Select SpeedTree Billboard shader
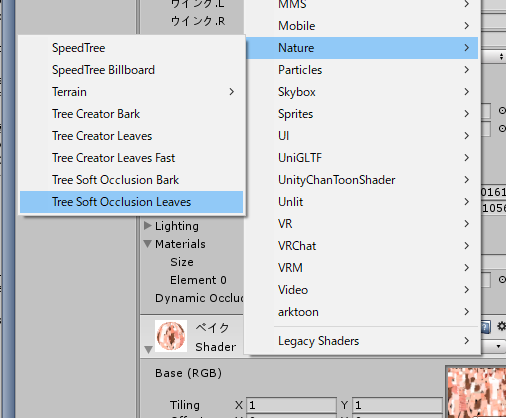Image resolution: width=506 pixels, height=418 pixels. [131, 70]
